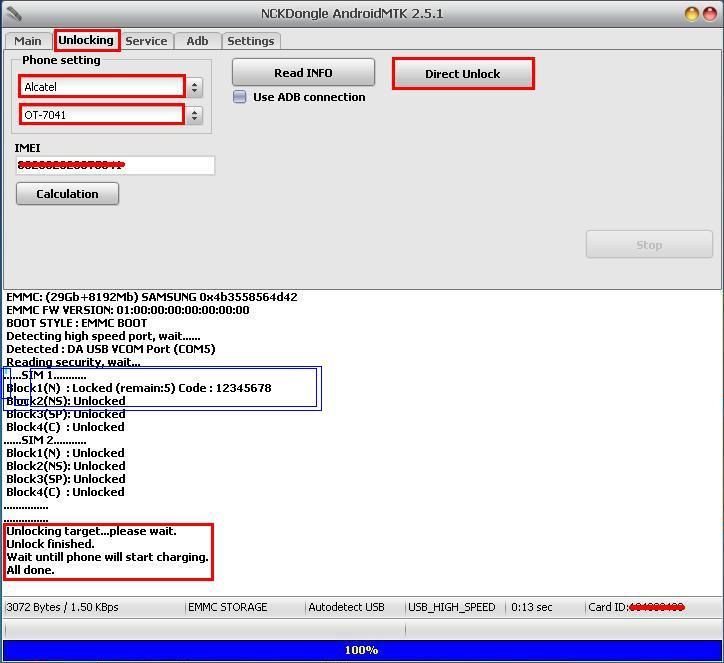This screenshot has height=663, width=724.
Task: Minimize the NCKDongle window
Action: [x=692, y=14]
